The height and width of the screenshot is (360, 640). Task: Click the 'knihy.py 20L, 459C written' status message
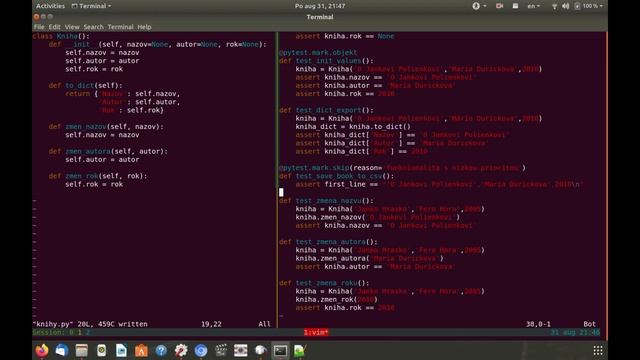click(90, 324)
